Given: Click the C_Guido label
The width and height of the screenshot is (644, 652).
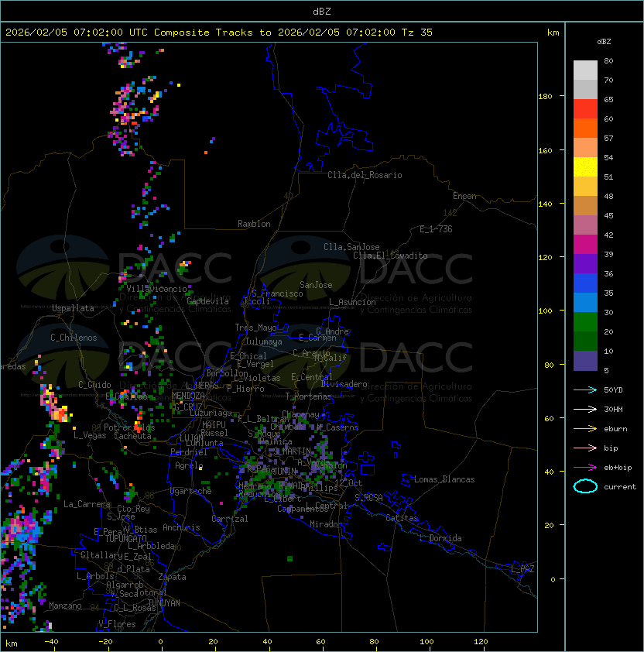Looking at the screenshot, I should point(94,385).
